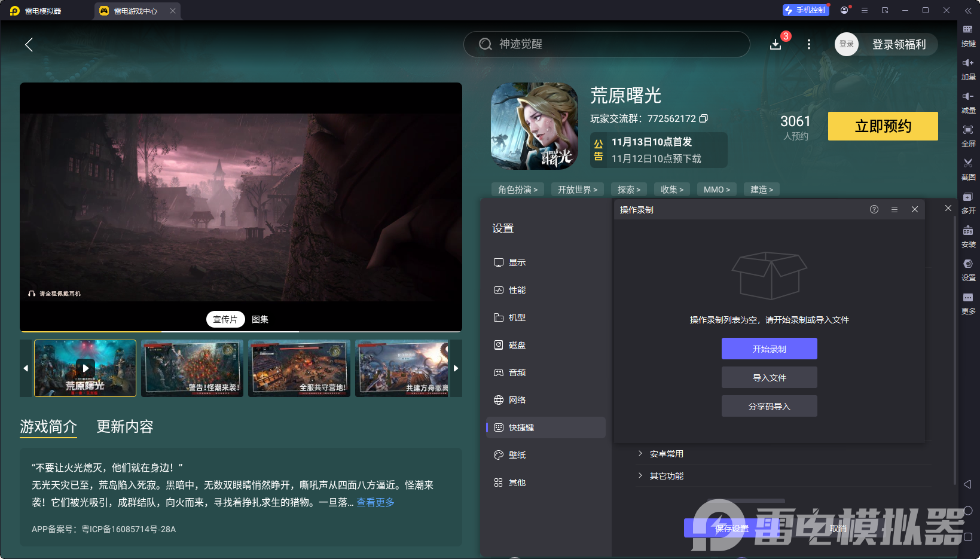Open the three-dot more options menu
This screenshot has width=980, height=559.
808,44
